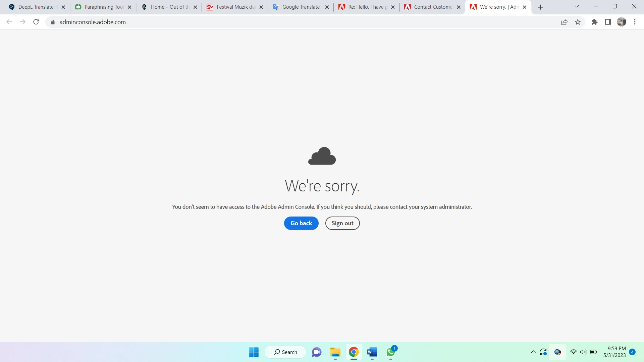Image resolution: width=644 pixels, height=362 pixels.
Task: Open the Extensions puzzle icon
Action: (594, 22)
